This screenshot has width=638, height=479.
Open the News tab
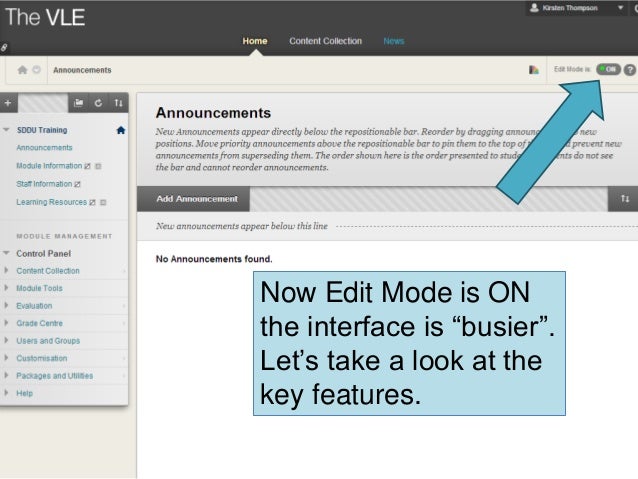click(x=393, y=41)
